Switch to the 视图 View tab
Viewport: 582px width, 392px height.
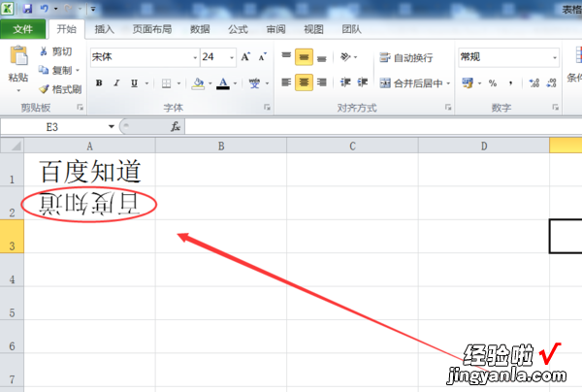point(313,29)
